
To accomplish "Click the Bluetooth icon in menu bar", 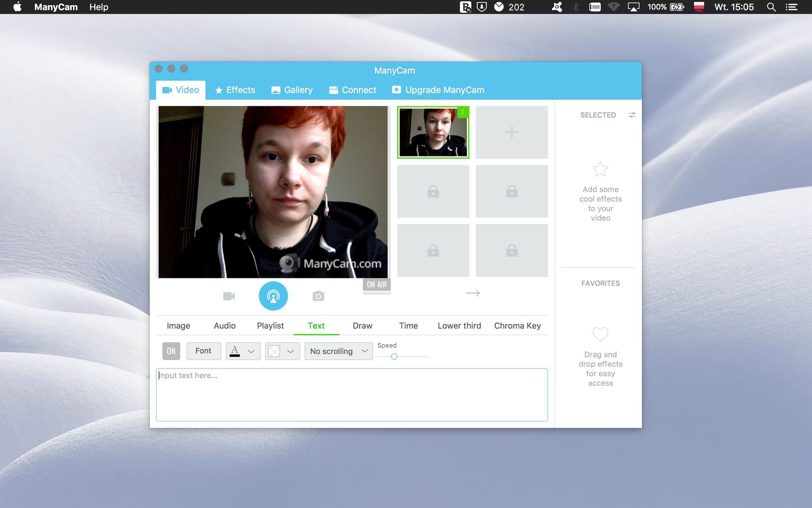I will pos(575,7).
